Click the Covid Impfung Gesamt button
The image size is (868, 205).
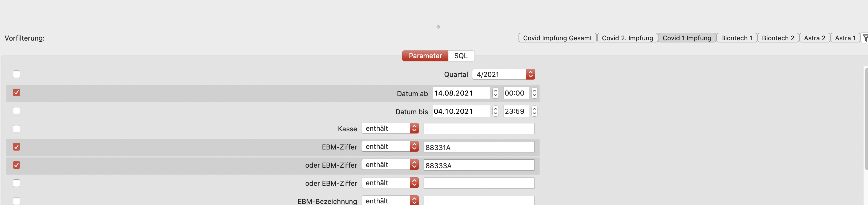(x=557, y=38)
